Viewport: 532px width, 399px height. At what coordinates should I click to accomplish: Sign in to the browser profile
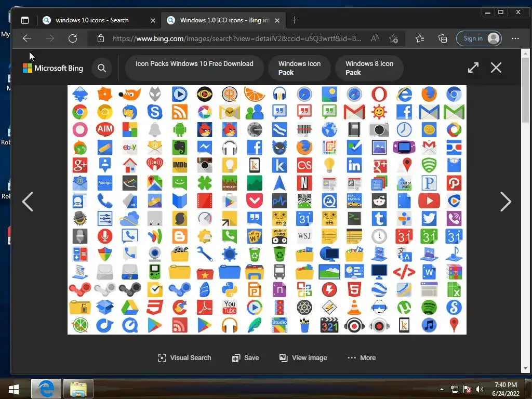[478, 38]
